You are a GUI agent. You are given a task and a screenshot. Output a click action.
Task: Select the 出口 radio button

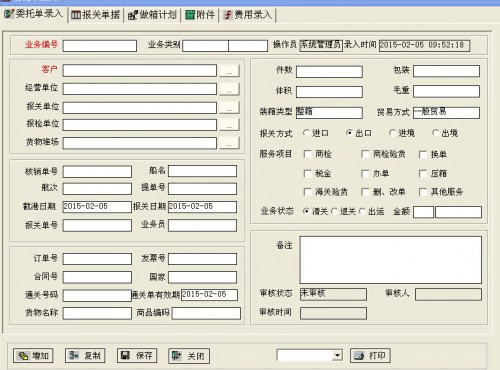pos(349,133)
